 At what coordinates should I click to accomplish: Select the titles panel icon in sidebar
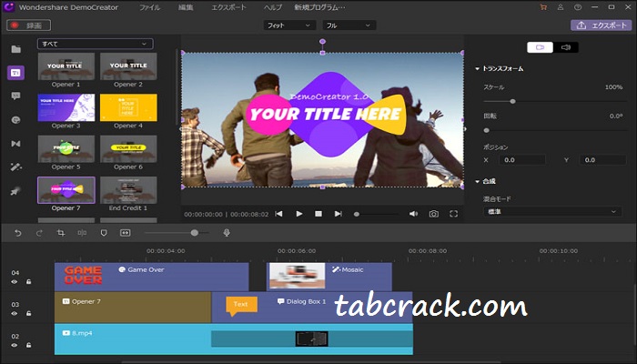pos(15,73)
